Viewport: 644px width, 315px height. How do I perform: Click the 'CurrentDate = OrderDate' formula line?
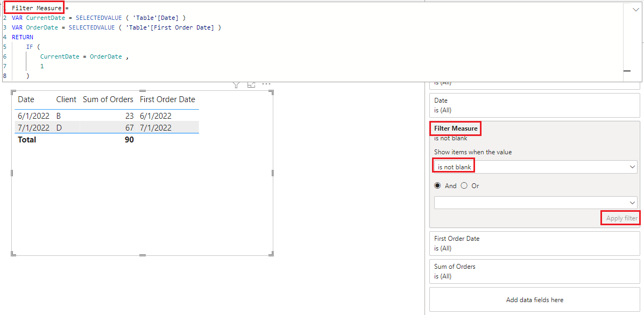point(84,56)
